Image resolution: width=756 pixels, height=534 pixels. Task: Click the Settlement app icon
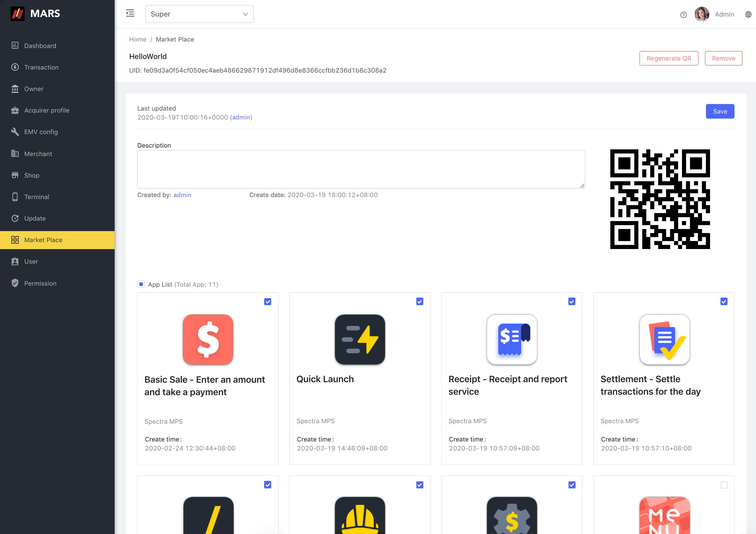tap(664, 340)
